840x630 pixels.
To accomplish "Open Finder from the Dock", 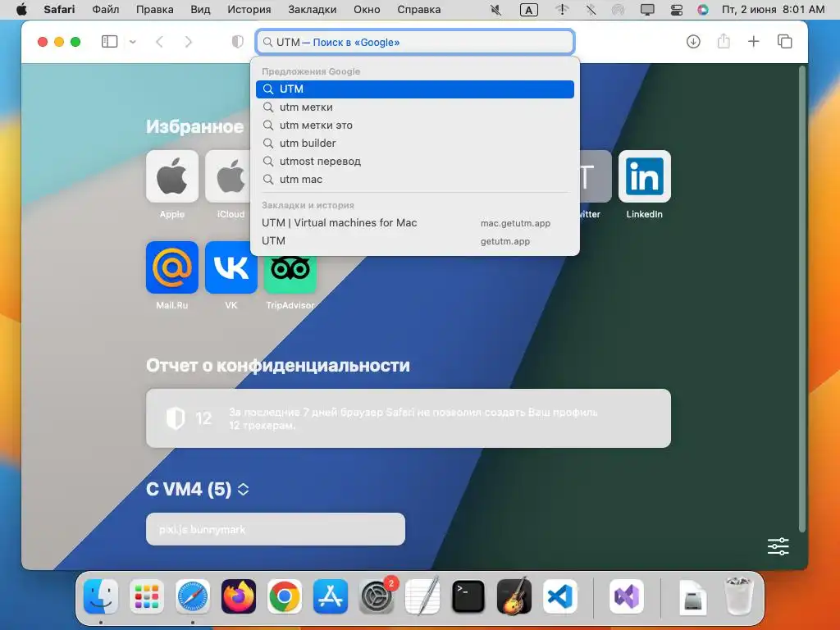I will (x=101, y=596).
